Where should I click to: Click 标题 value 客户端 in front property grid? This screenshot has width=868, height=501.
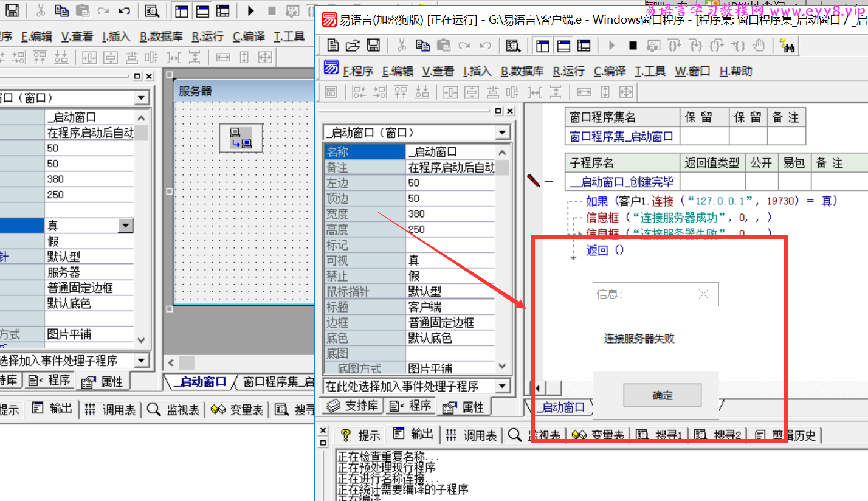(450, 307)
